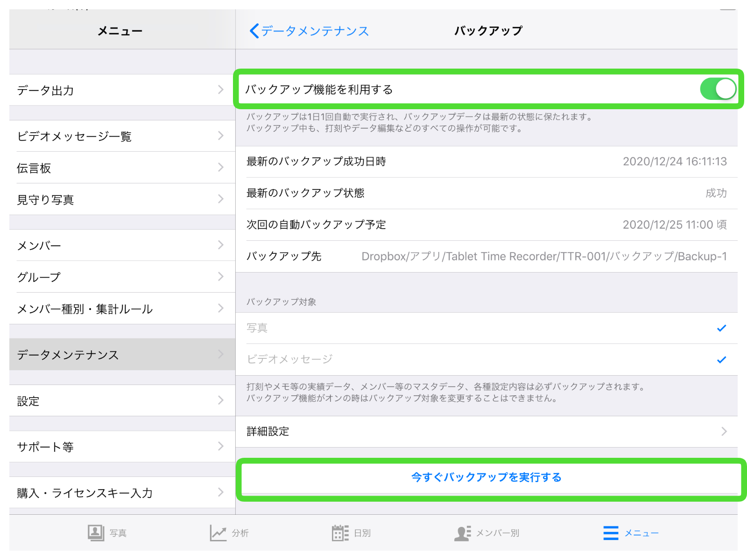The width and height of the screenshot is (747, 560).
Task: Open 詳細設定 row
Action: pos(486,431)
